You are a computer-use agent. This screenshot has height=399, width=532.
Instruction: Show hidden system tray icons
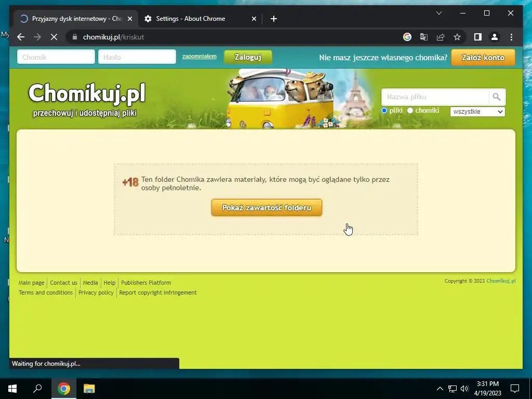[440, 389]
